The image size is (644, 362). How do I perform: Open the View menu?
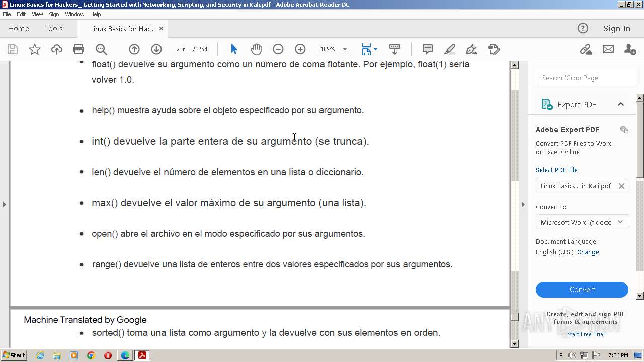point(37,14)
